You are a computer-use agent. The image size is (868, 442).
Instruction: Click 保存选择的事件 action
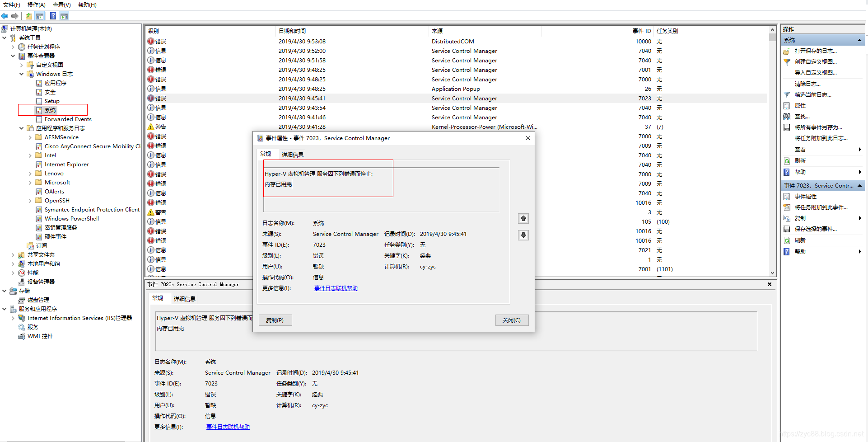coord(816,229)
